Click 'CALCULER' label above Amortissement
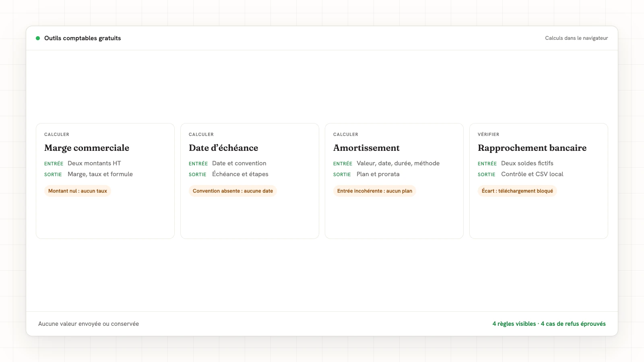644x362 pixels. coord(346,134)
